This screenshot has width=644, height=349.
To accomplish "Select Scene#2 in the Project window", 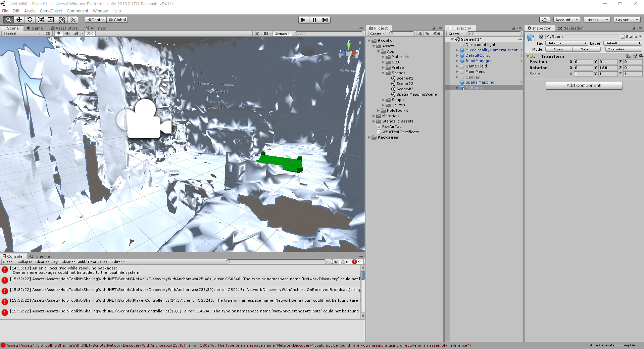I will pos(404,84).
